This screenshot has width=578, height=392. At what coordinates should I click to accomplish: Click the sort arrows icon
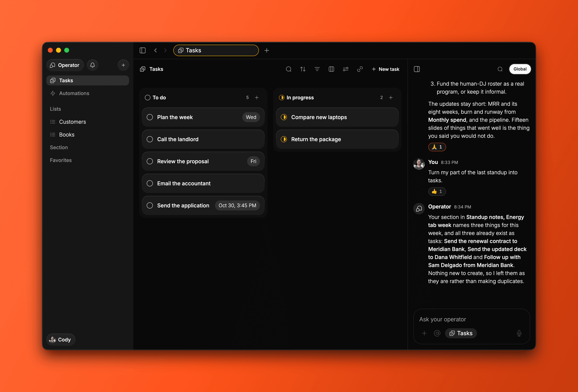303,69
